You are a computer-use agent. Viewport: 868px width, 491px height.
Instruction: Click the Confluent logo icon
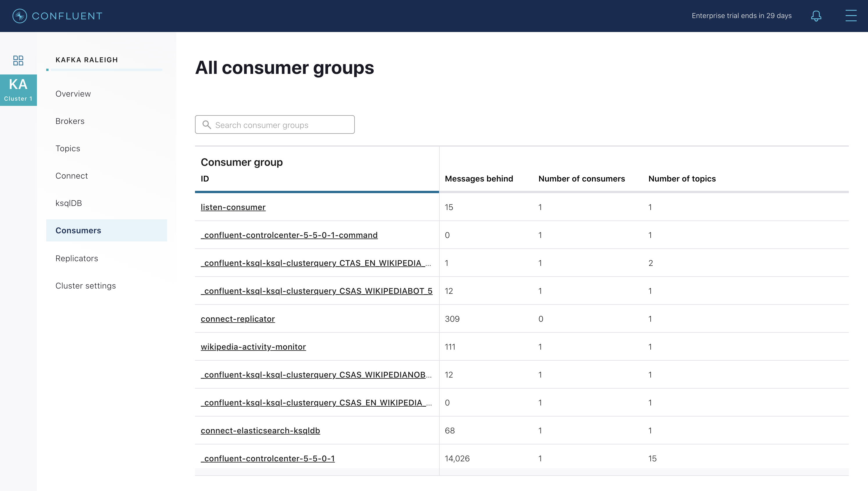point(19,16)
